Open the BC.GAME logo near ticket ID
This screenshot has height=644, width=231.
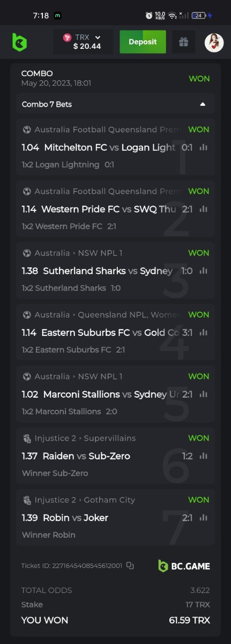tap(184, 566)
